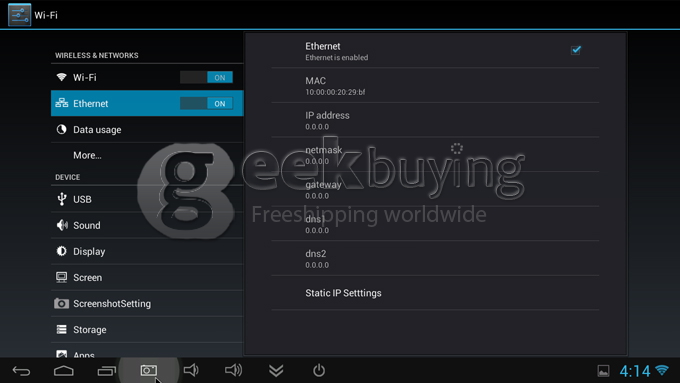
Task: Toggle the Wi-Fi ON switch
Action: tap(206, 77)
